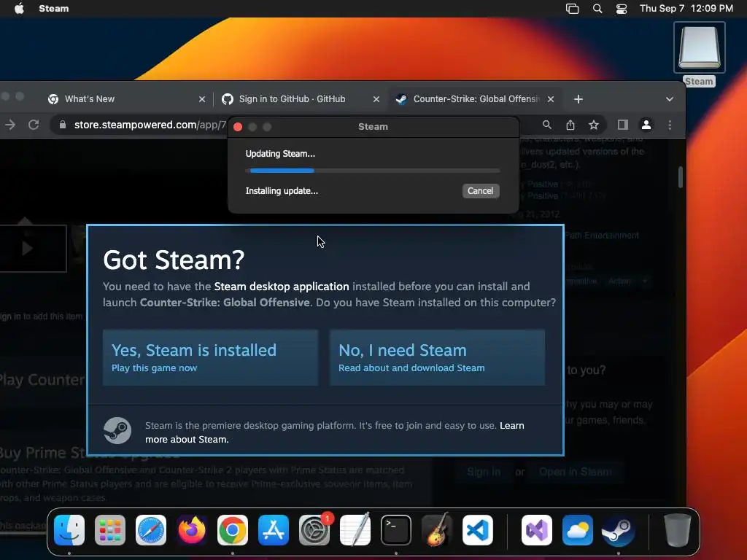The image size is (747, 560).
Task: Open Google Chrome in the Dock
Action: 233,530
